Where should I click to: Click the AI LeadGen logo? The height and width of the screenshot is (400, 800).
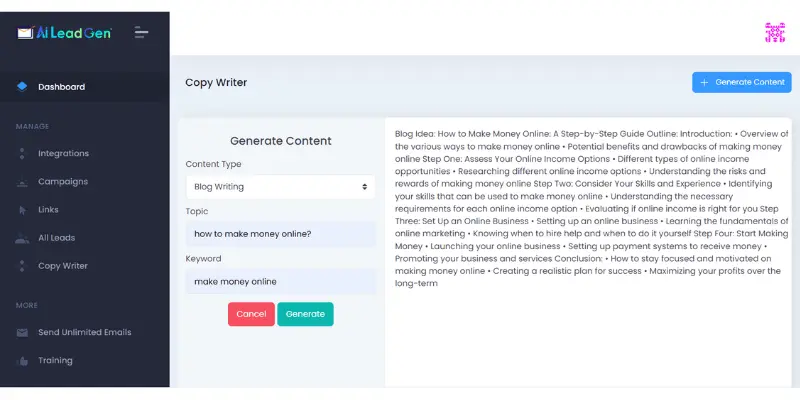point(64,33)
